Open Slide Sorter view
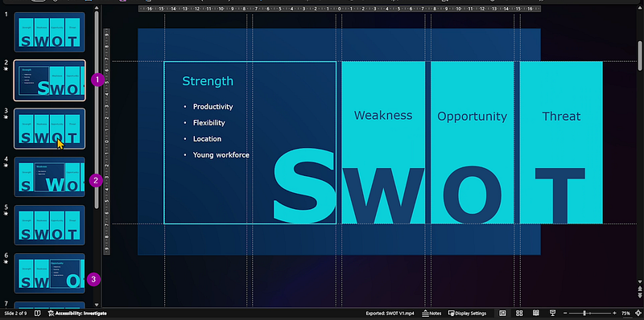This screenshot has width=644, height=320. pyautogui.click(x=519, y=314)
